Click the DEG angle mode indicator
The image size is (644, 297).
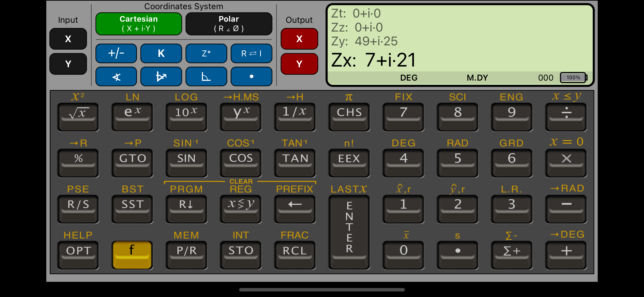(x=409, y=78)
